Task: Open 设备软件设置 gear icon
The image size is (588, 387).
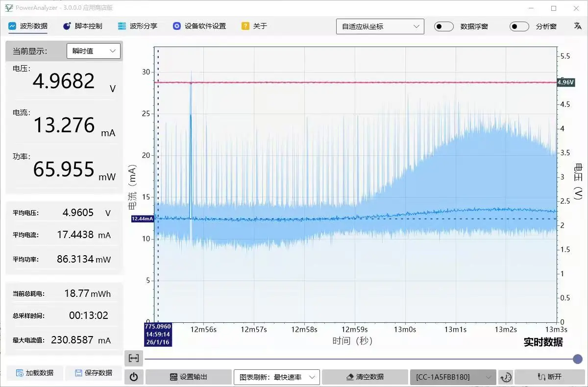Action: pos(176,26)
